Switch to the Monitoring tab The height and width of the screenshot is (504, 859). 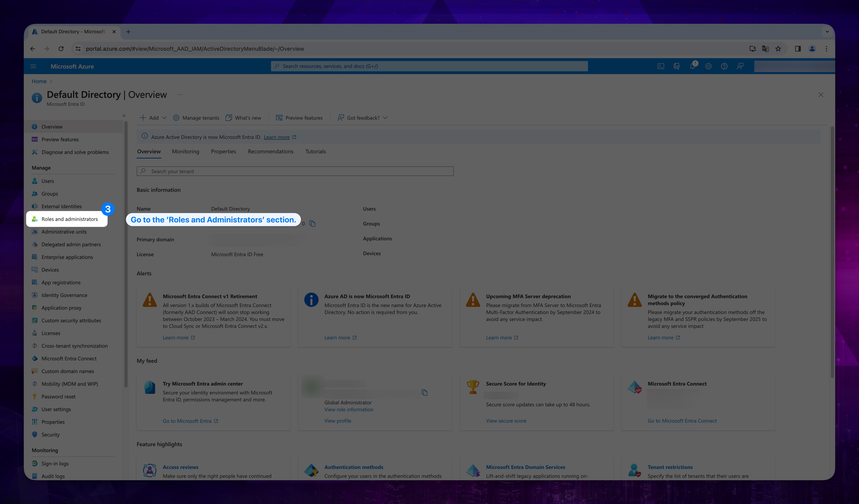pyautogui.click(x=185, y=151)
